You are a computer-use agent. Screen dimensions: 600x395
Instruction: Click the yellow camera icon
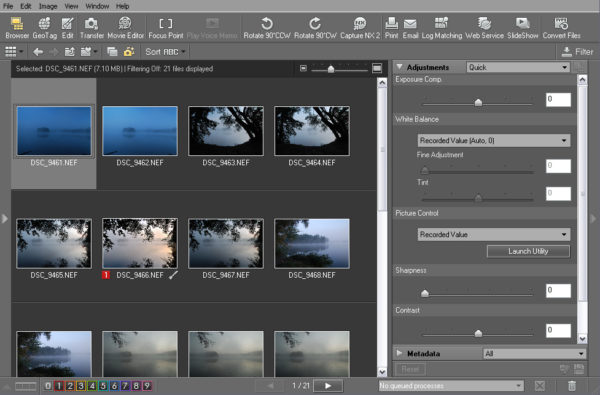[x=129, y=52]
